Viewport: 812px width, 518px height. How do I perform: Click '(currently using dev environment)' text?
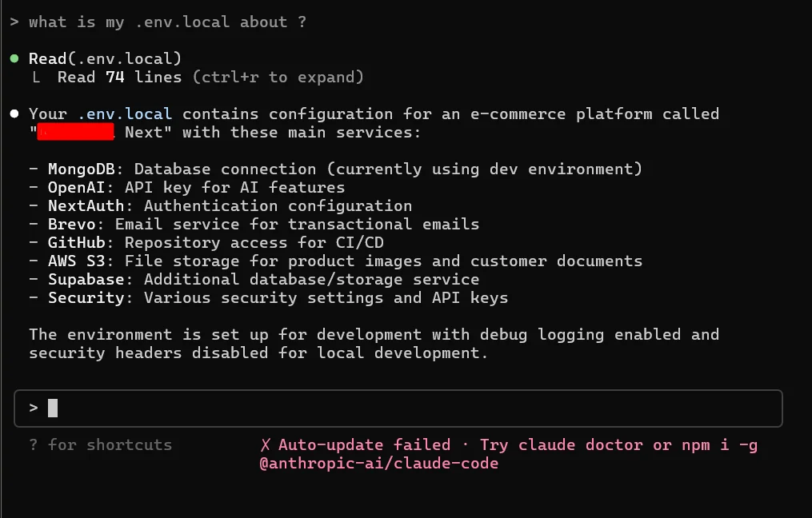pyautogui.click(x=484, y=169)
